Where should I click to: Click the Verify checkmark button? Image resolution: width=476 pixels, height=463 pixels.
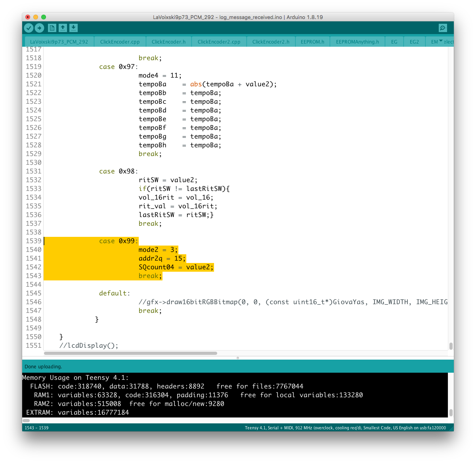29,28
